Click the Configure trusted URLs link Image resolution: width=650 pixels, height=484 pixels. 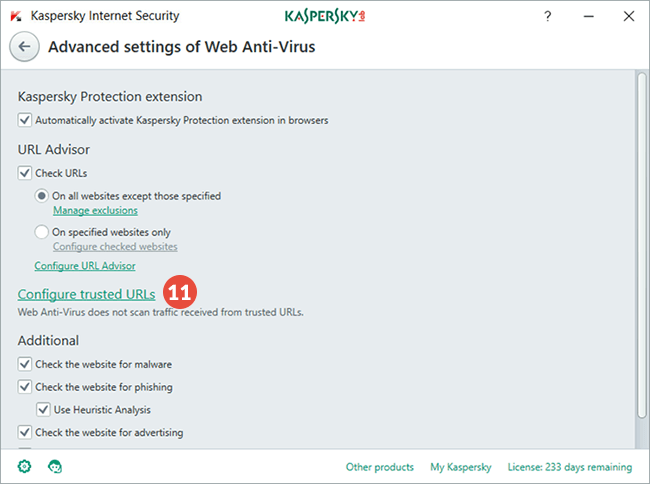click(x=86, y=294)
